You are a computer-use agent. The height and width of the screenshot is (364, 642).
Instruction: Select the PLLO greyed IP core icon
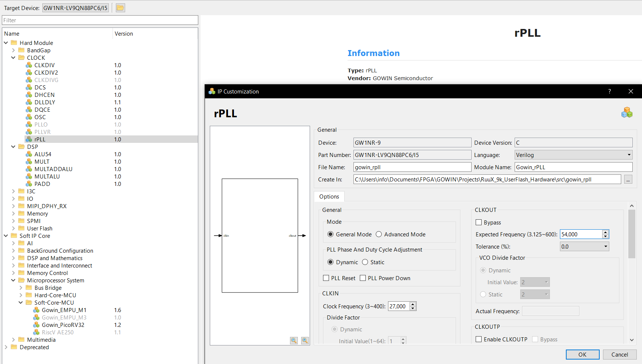[x=29, y=124]
